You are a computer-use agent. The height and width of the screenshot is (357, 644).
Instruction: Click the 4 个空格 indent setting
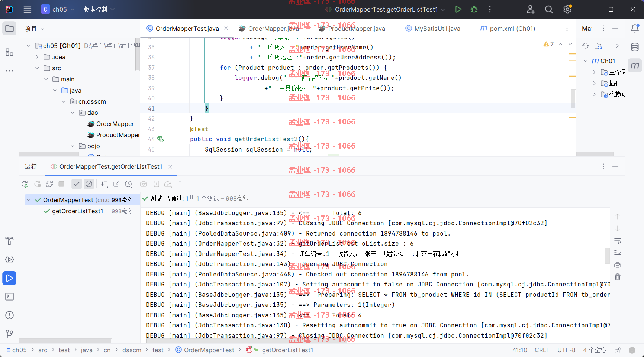click(595, 350)
